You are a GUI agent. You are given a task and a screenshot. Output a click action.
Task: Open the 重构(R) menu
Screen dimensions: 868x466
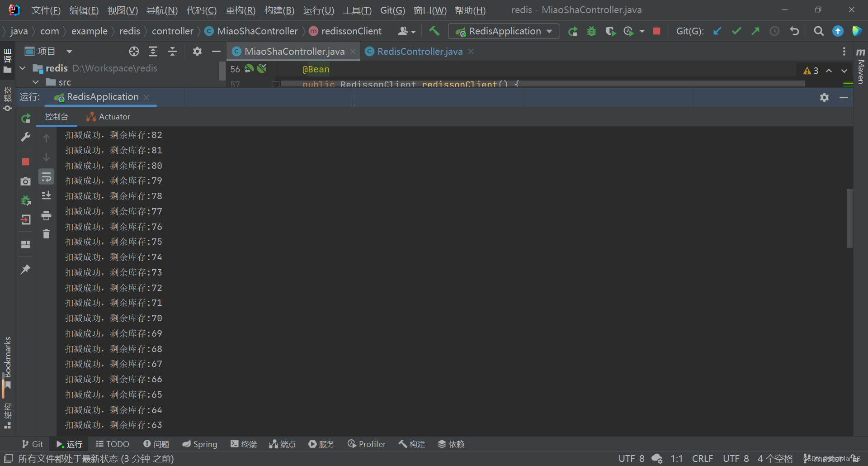(241, 10)
